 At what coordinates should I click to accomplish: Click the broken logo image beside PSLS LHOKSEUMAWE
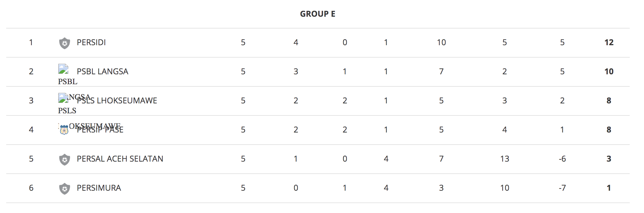coord(63,98)
